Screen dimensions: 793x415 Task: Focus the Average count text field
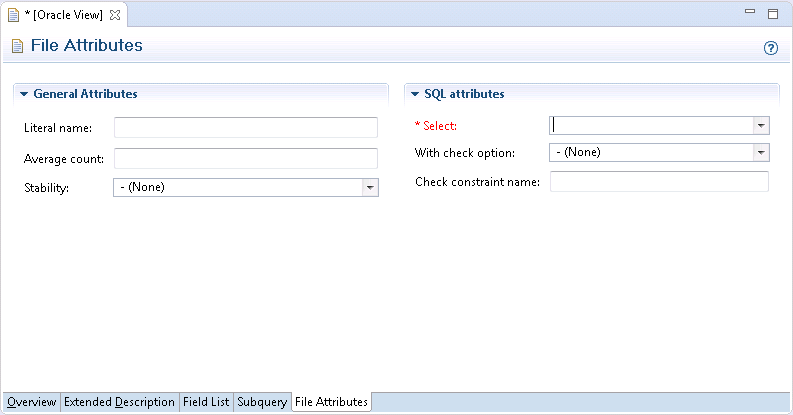(245, 158)
